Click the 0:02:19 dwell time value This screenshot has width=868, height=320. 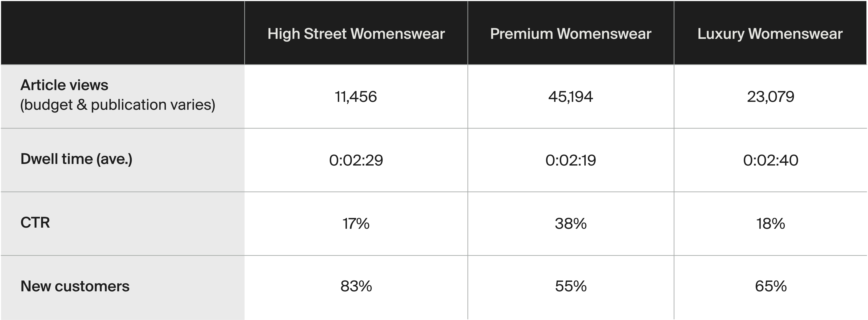pos(570,160)
